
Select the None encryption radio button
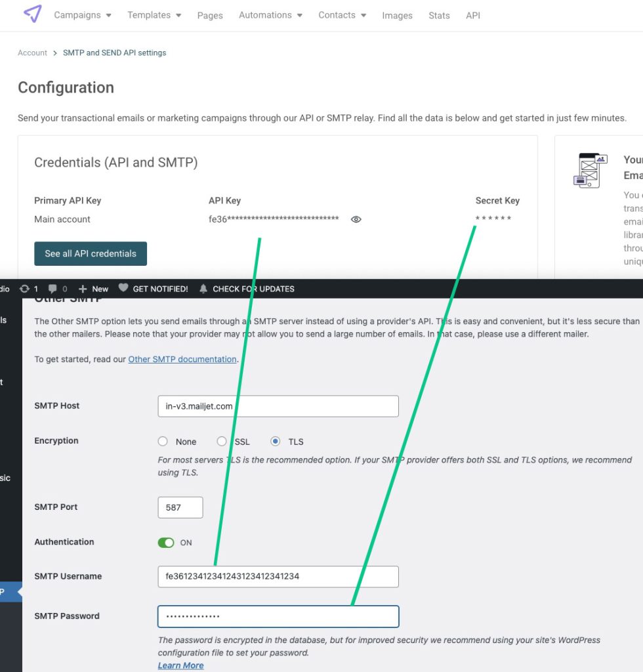(163, 442)
